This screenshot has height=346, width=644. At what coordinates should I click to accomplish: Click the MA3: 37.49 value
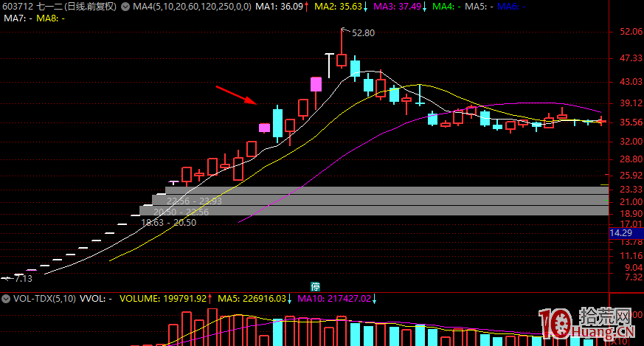tap(397, 7)
